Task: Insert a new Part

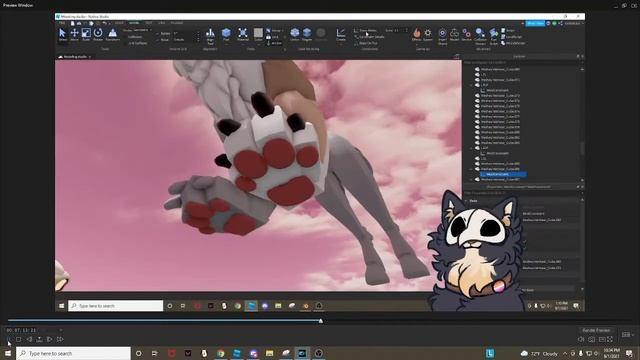Action: (226, 34)
